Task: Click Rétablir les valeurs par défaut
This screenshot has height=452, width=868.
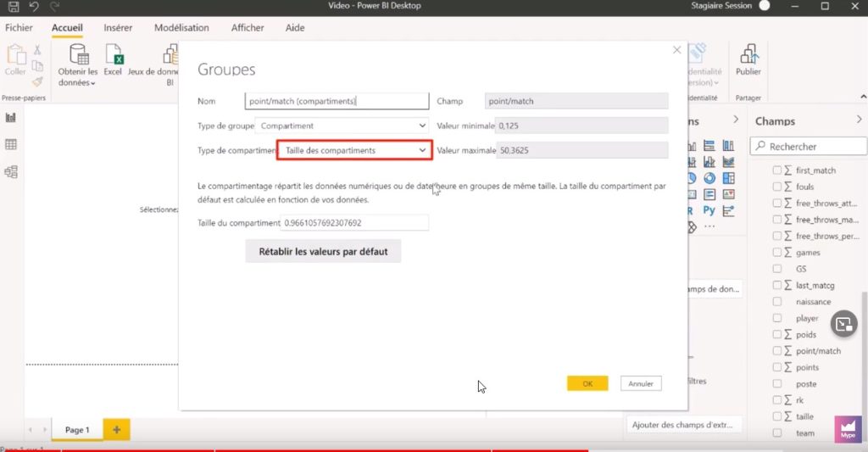Action: [x=323, y=252]
